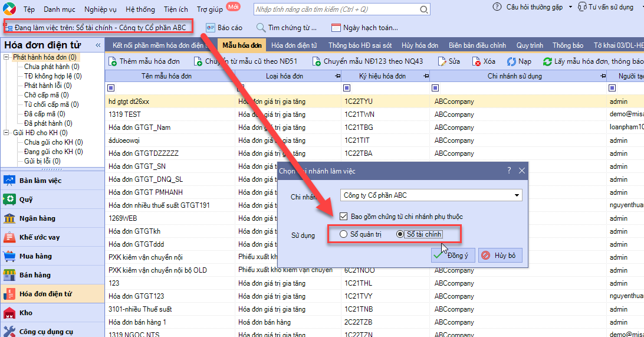This screenshot has width=644, height=337.
Task: Click the Hủy bỏ cancel button
Action: (x=500, y=255)
